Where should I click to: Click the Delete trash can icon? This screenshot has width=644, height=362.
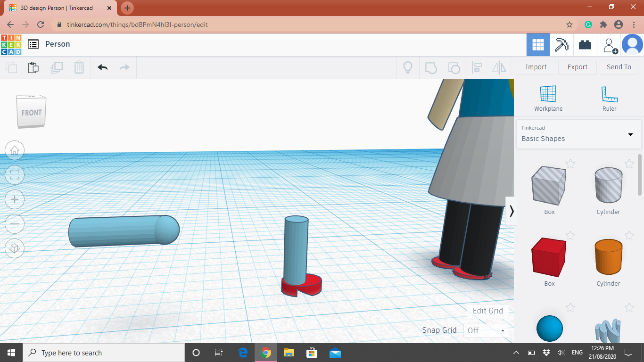(x=79, y=67)
